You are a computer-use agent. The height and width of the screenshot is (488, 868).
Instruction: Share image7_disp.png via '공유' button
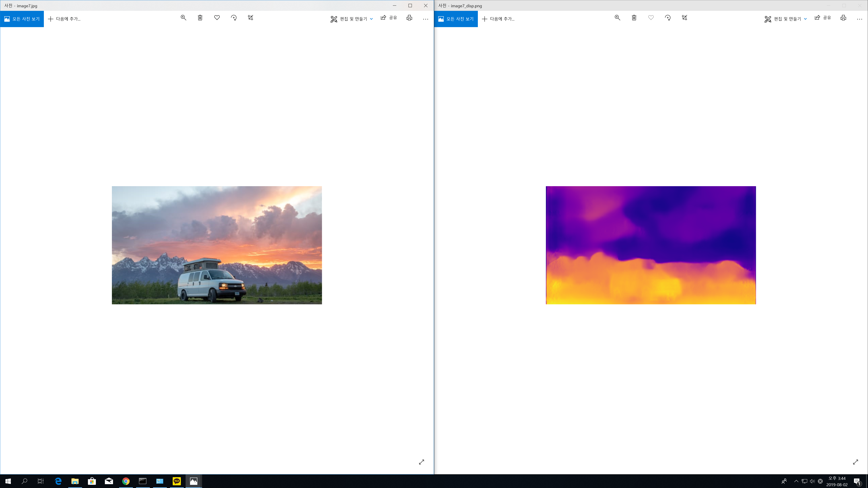click(x=823, y=18)
